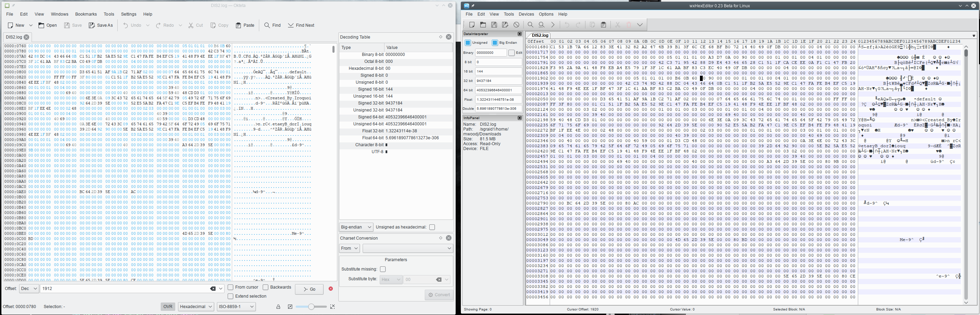Enable the From cursor checkbox

point(230,287)
